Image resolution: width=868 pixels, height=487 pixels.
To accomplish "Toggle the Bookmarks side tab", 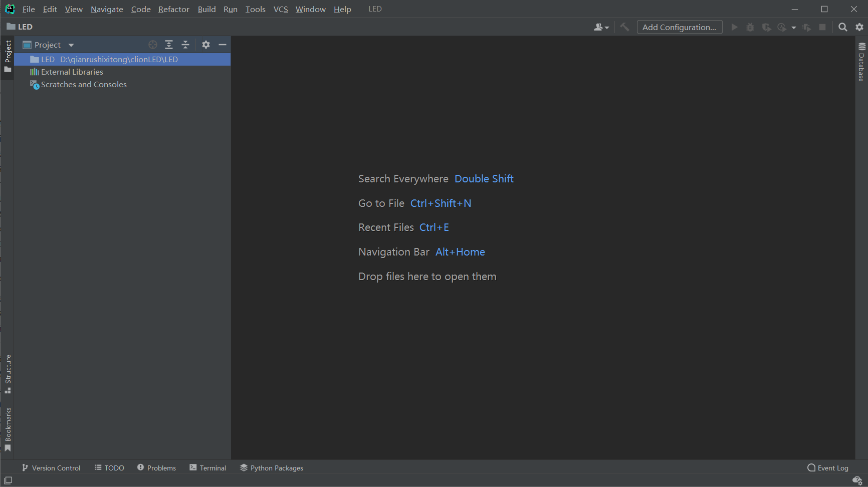I will pos(8,429).
